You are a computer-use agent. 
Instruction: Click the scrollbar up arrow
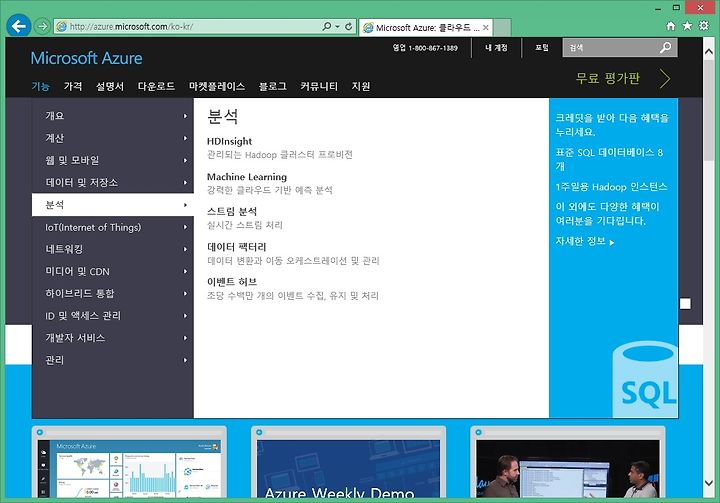[709, 51]
